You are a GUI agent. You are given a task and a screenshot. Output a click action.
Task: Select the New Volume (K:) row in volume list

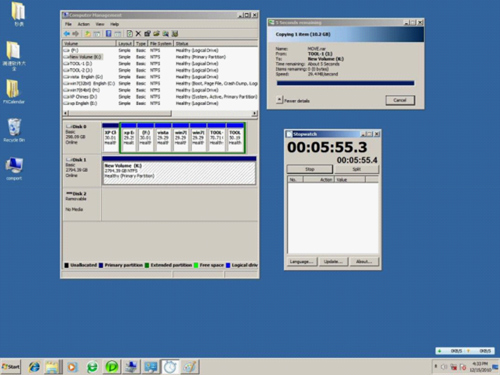(160, 57)
